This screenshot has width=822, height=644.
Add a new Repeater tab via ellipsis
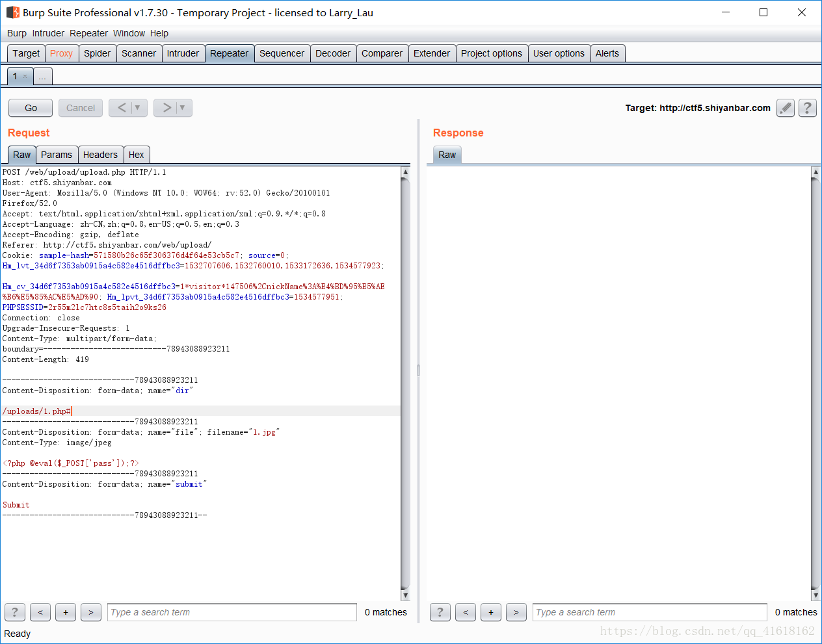click(42, 77)
